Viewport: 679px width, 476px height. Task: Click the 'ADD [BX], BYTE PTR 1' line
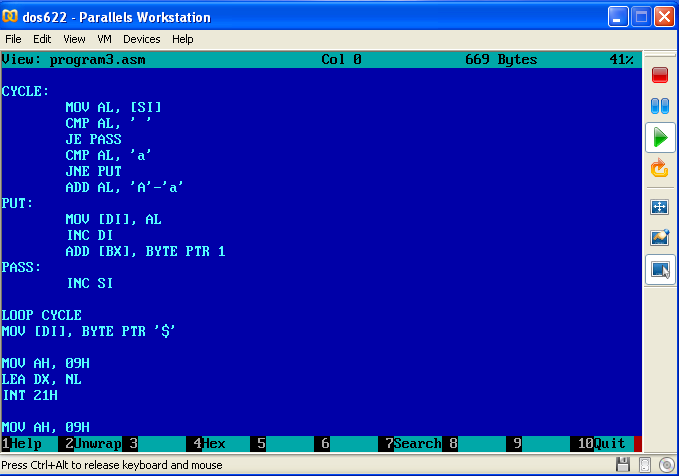146,251
